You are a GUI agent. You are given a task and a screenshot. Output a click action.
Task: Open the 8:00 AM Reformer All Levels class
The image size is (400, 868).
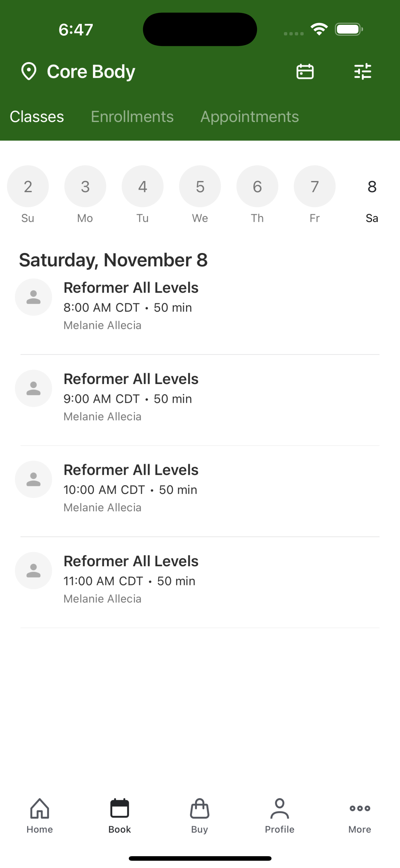pos(200,306)
